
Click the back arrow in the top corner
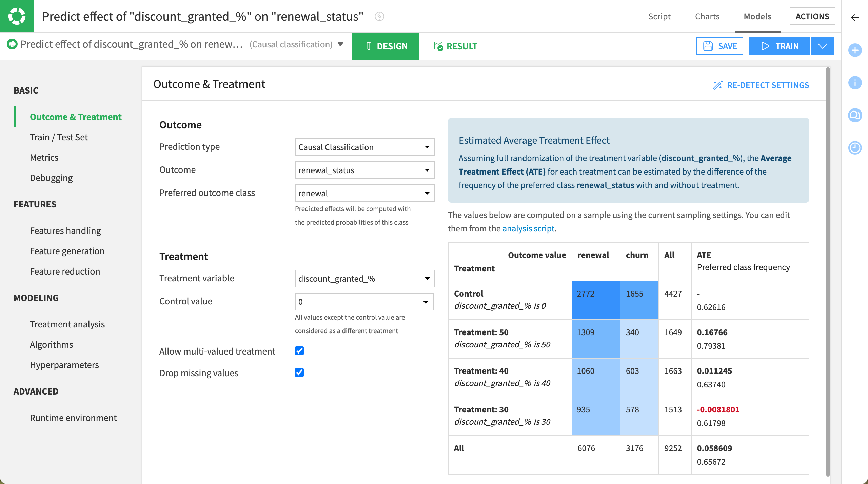click(x=855, y=18)
